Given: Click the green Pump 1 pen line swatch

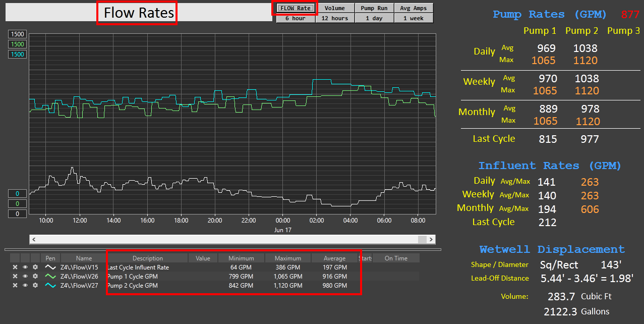Looking at the screenshot, I should point(50,277).
